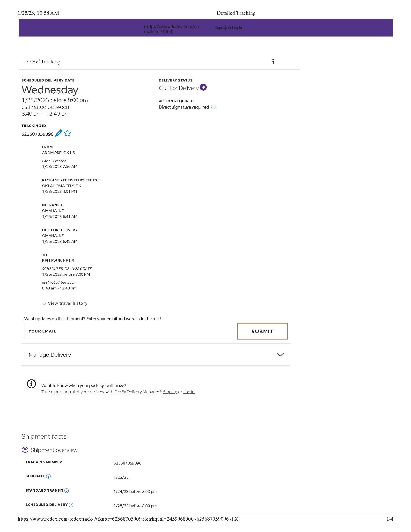Click the help icon beside SHIP DATE
411x532 pixels.
(x=48, y=476)
